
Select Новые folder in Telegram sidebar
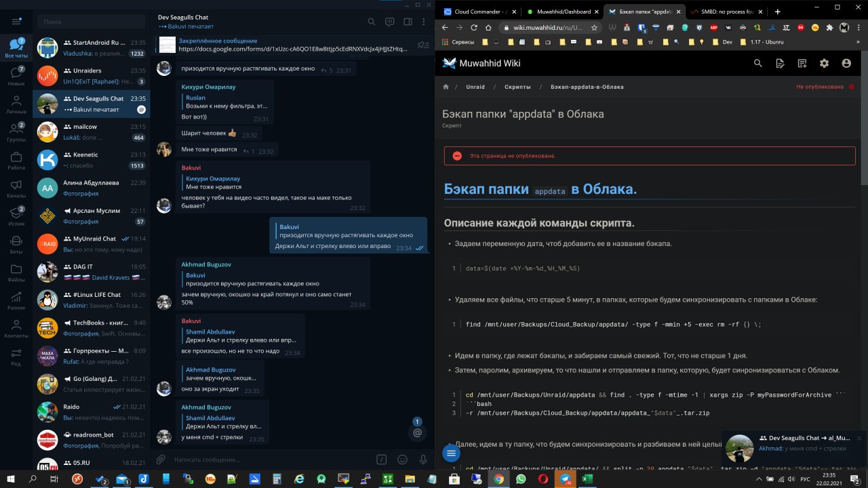point(16,76)
